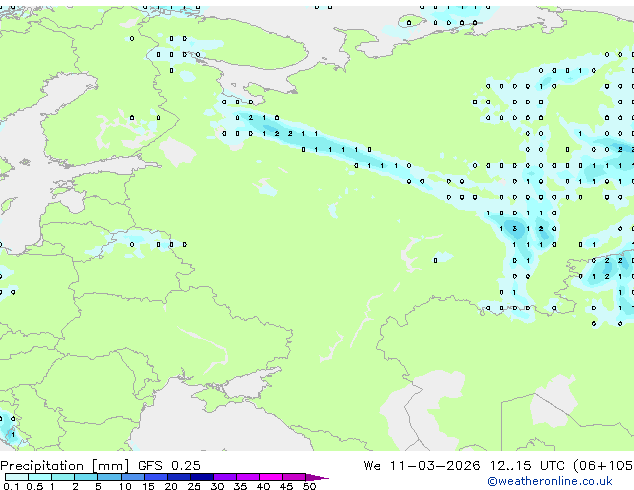Viewport: 634px width, 490px height.
Task: Click the "We" weekday label
Action: pyautogui.click(x=372, y=465)
